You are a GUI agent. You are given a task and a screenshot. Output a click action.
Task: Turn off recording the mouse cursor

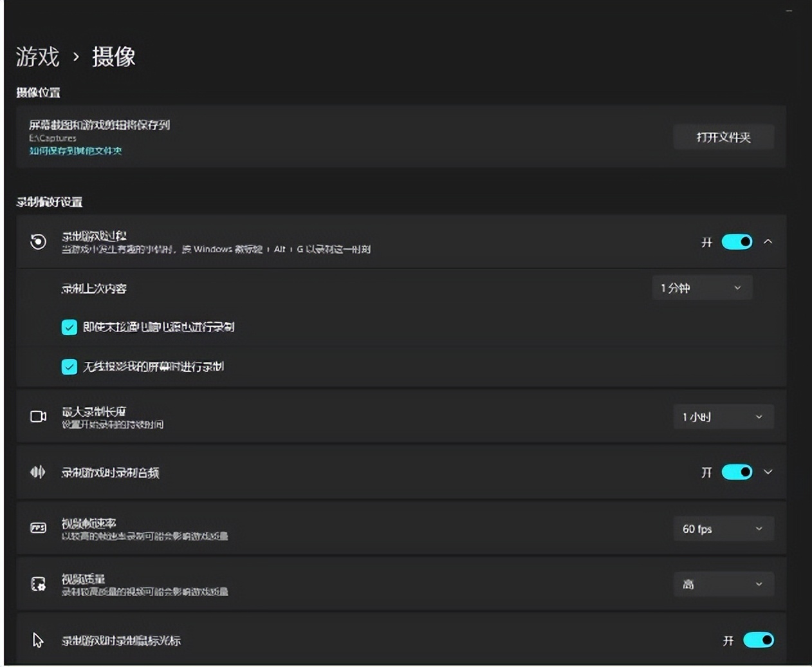click(x=759, y=639)
